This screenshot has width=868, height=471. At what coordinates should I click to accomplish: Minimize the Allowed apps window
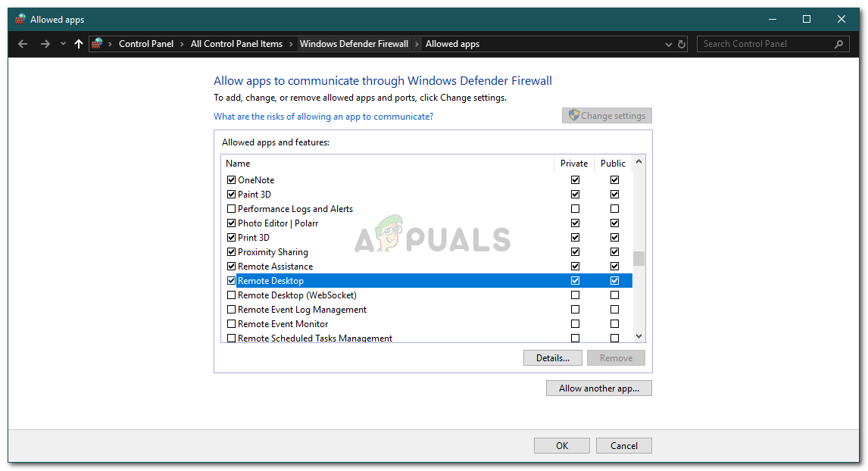(773, 20)
